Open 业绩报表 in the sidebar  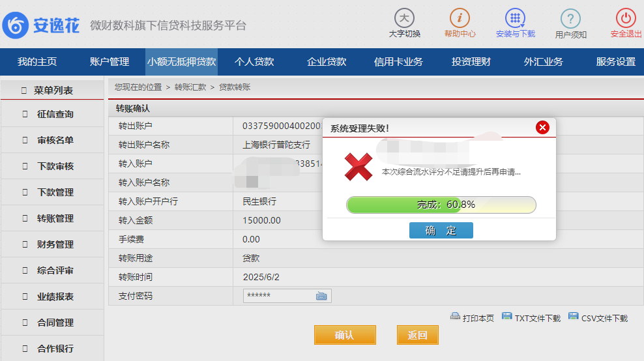click(x=52, y=296)
